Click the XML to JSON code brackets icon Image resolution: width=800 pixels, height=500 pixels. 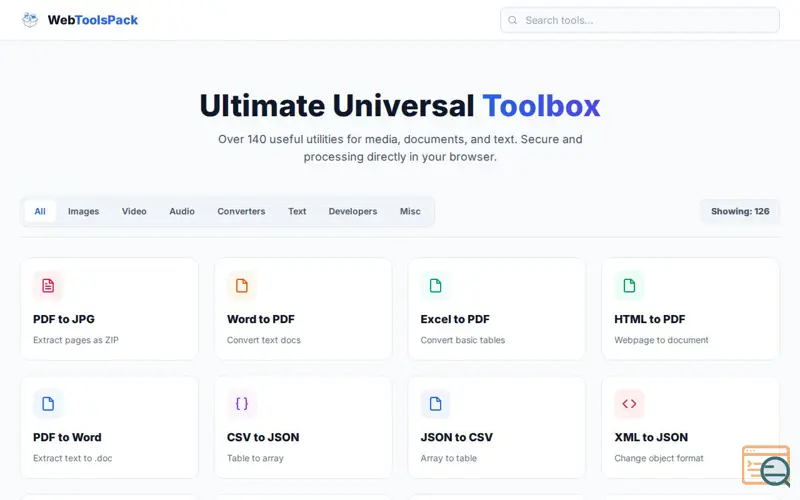(x=629, y=404)
